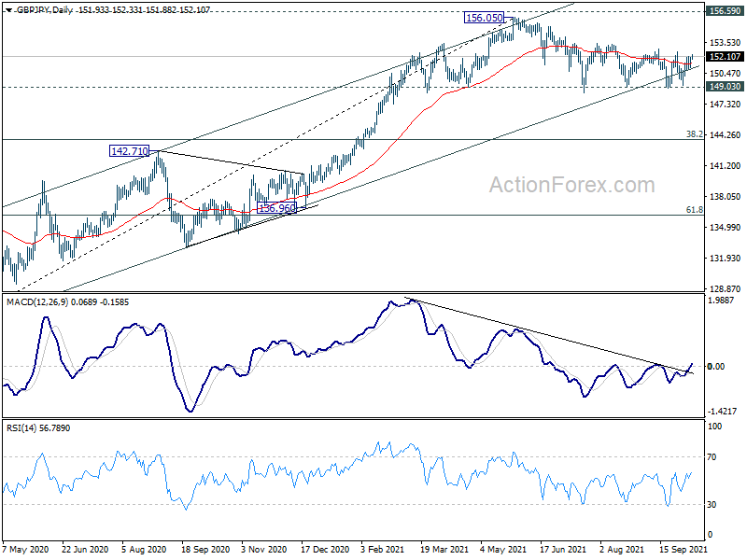Click the 3 Nov 2020 date label
747x560 pixels.
pos(264,550)
